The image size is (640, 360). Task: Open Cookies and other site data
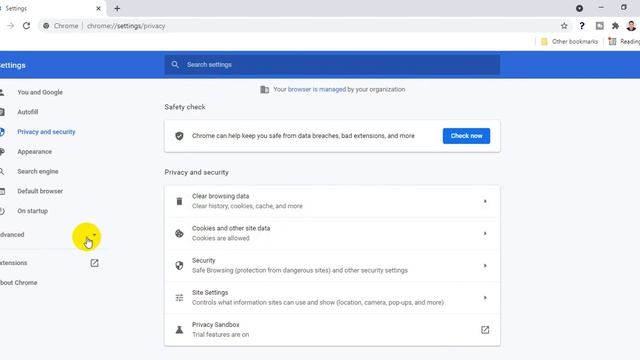(x=332, y=233)
